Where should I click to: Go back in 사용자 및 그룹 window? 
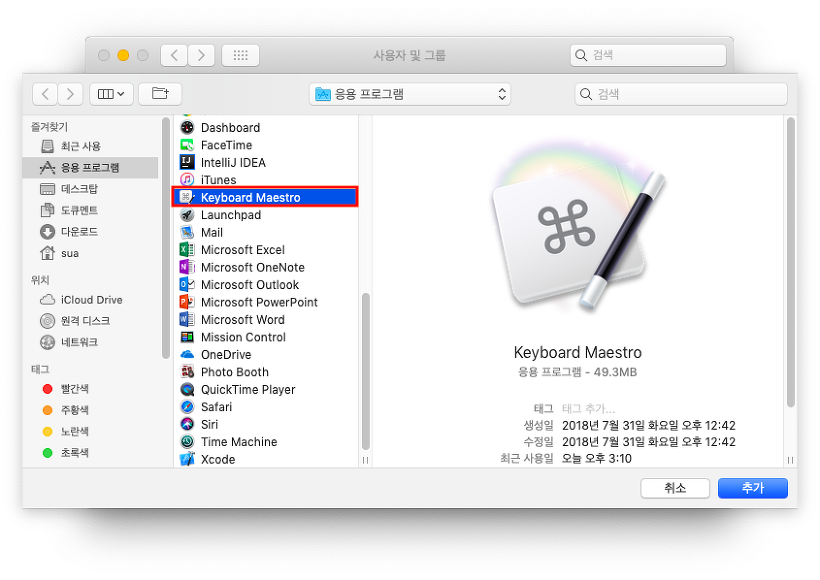click(174, 55)
